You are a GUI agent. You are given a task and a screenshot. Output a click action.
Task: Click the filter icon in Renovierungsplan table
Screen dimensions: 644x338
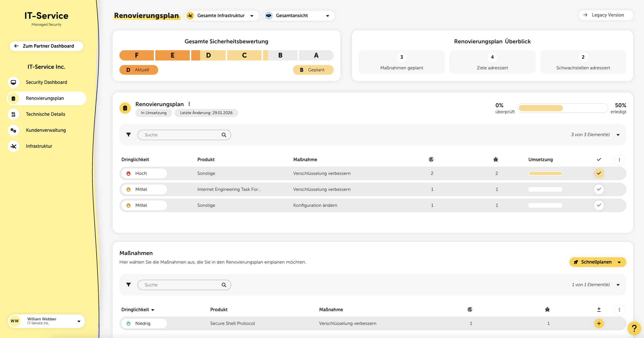(x=129, y=135)
